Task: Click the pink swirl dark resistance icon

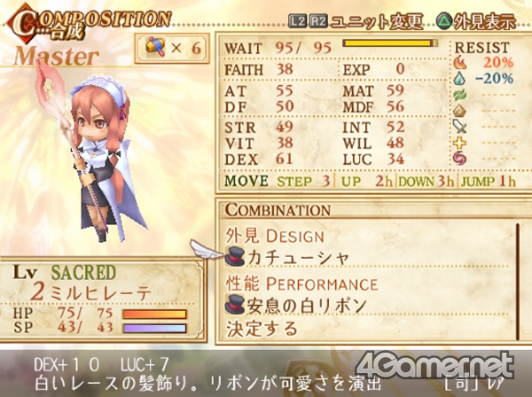Action: tap(459, 159)
